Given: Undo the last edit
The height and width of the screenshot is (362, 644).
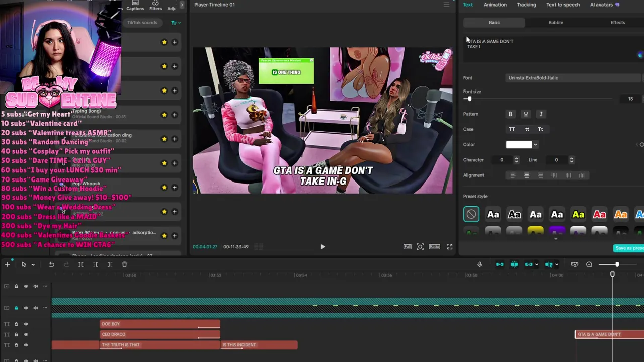Looking at the screenshot, I should [x=51, y=264].
